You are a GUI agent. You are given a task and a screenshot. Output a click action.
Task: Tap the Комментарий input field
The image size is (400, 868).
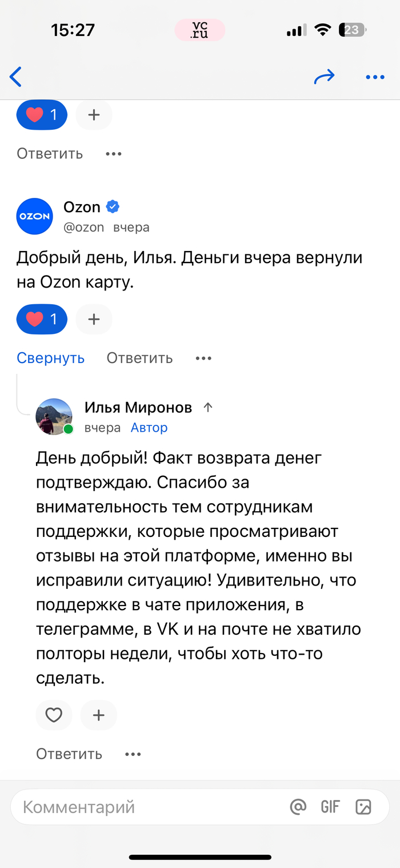click(149, 807)
